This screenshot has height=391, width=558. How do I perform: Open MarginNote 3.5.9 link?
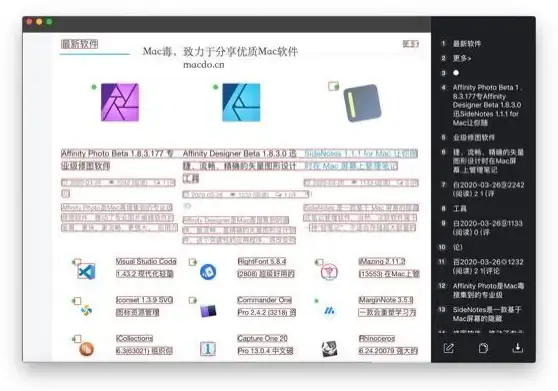[387, 306]
